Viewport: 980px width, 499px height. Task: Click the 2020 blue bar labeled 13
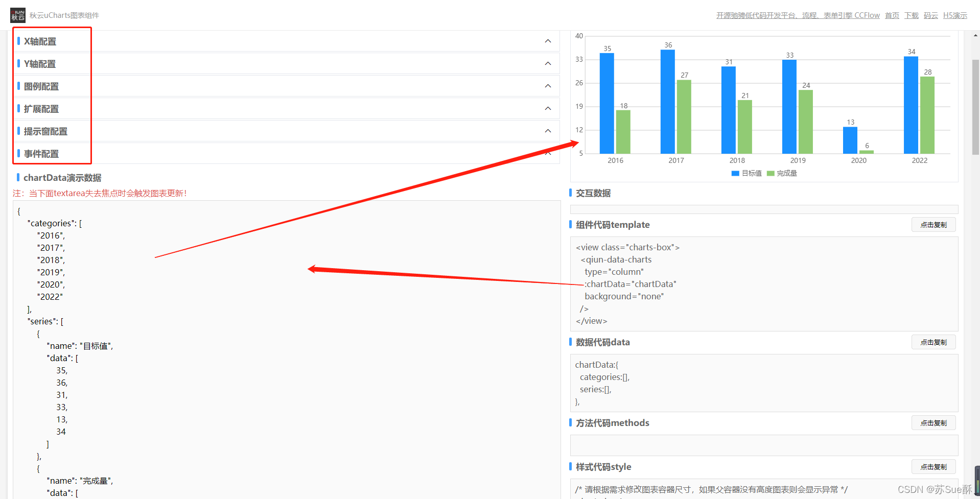pos(850,140)
